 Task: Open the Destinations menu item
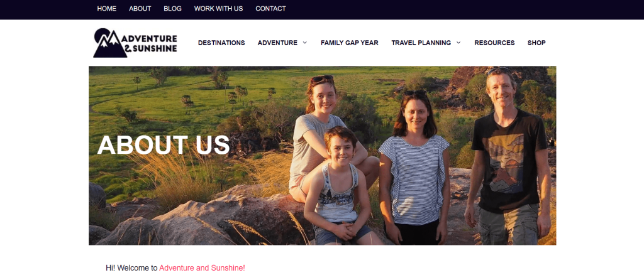221,43
